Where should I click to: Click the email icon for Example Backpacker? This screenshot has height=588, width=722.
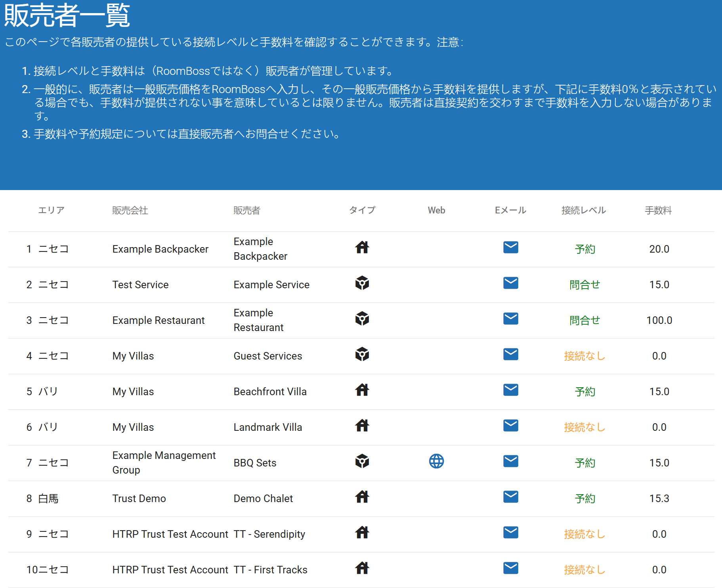click(x=510, y=247)
